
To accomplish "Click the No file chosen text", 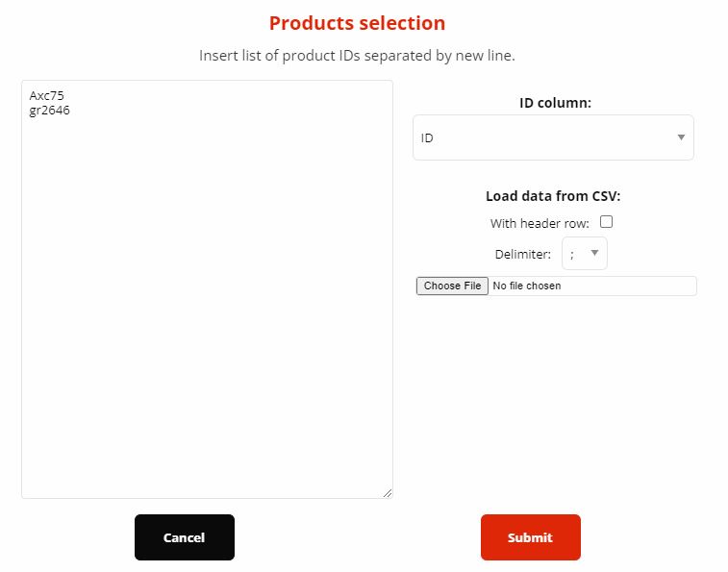I will click(526, 286).
